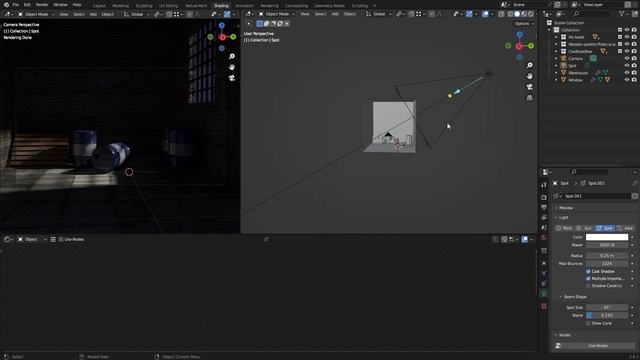Click Blend slider value 0.150
This screenshot has height=360, width=640.
click(x=607, y=316)
